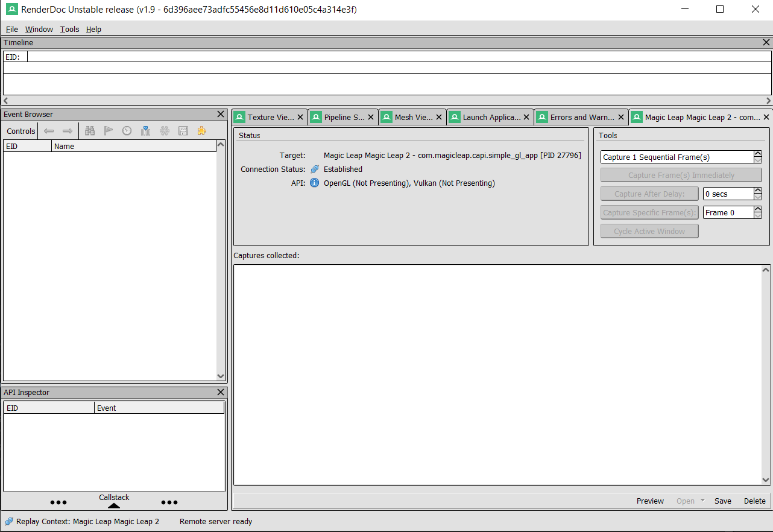
Task: Close the Mesh Viewer tab
Action: click(439, 118)
